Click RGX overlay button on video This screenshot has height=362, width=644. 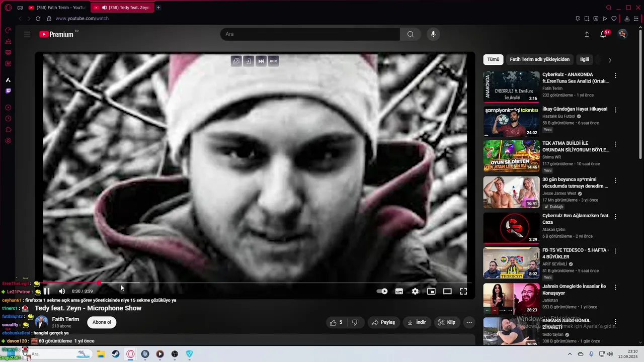click(273, 61)
